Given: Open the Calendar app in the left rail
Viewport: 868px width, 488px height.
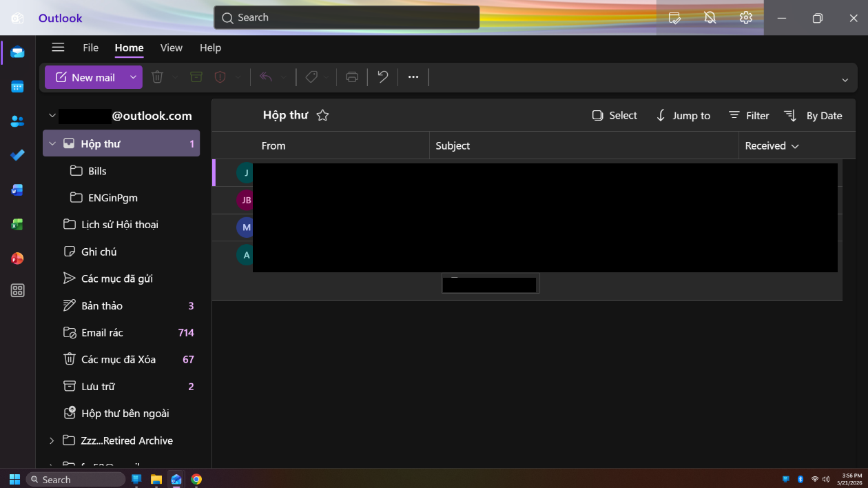Looking at the screenshot, I should pyautogui.click(x=17, y=87).
